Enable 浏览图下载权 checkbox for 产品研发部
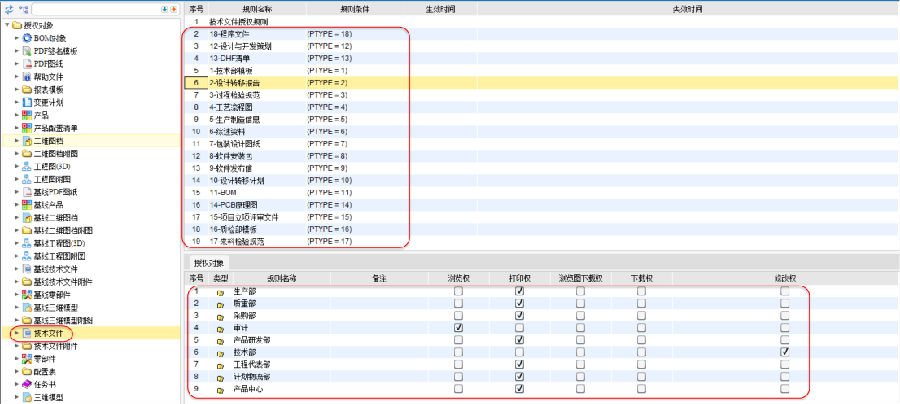Screen dimensions: 900x404 coord(581,340)
